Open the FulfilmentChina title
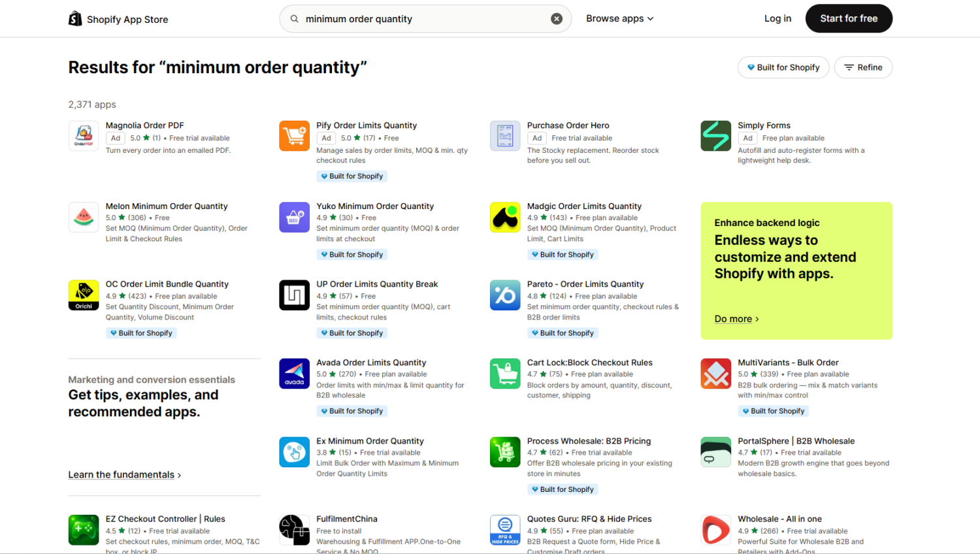The height and width of the screenshot is (554, 980). click(x=347, y=519)
